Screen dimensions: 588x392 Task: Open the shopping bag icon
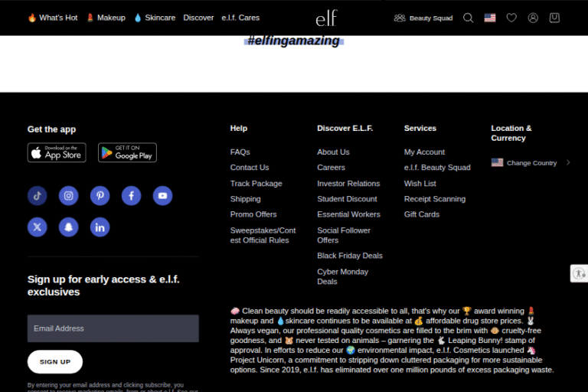554,18
